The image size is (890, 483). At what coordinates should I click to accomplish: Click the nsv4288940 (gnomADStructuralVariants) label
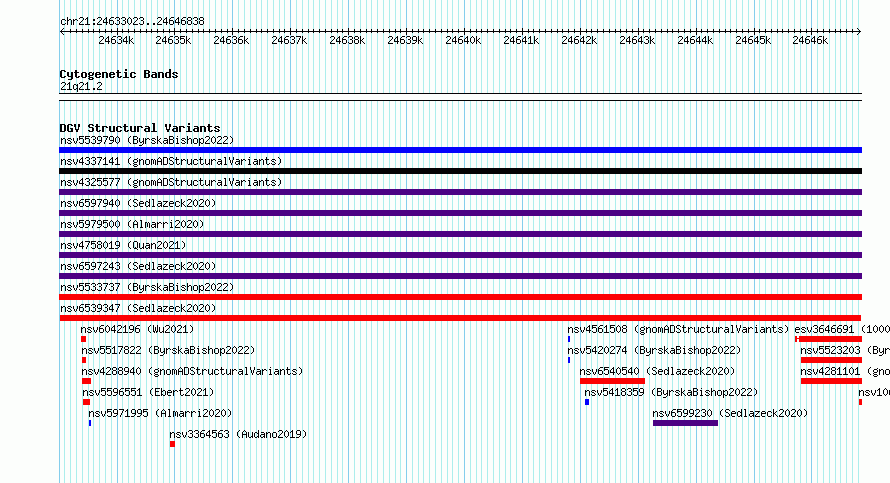tap(192, 371)
